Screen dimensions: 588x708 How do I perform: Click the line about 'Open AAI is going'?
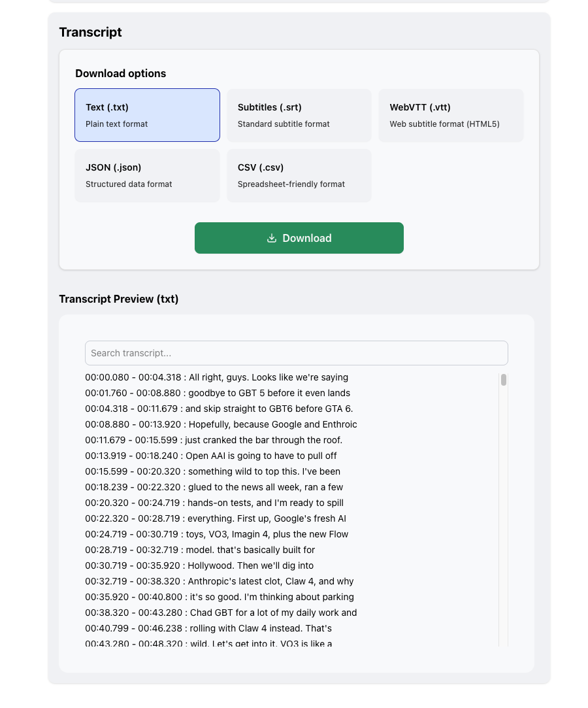pos(211,456)
